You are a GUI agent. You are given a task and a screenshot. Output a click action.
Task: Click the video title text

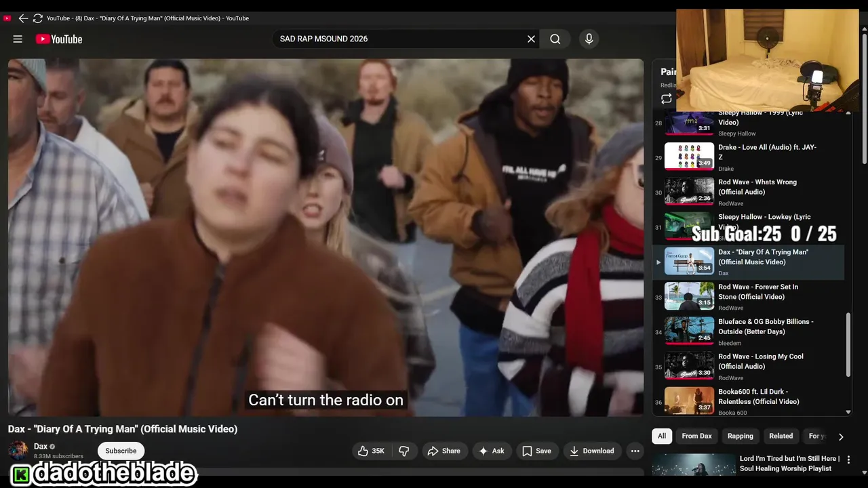point(123,429)
